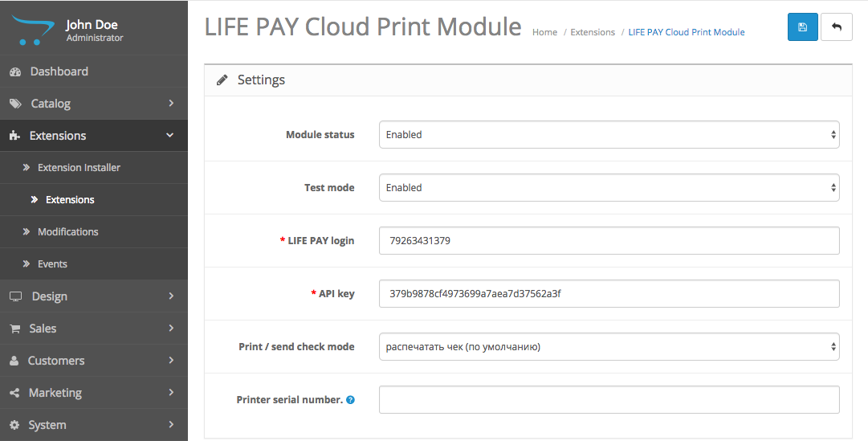
Task: Go to Events submenu item
Action: point(94,263)
